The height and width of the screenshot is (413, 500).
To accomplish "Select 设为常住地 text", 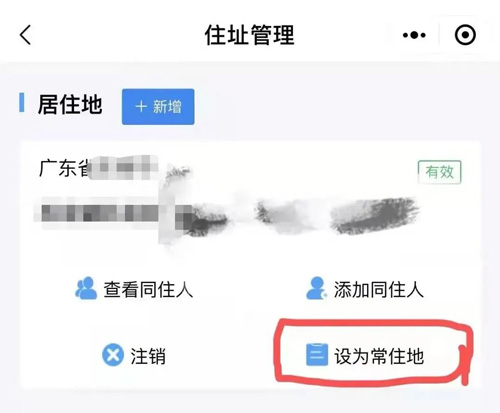I will click(379, 356).
